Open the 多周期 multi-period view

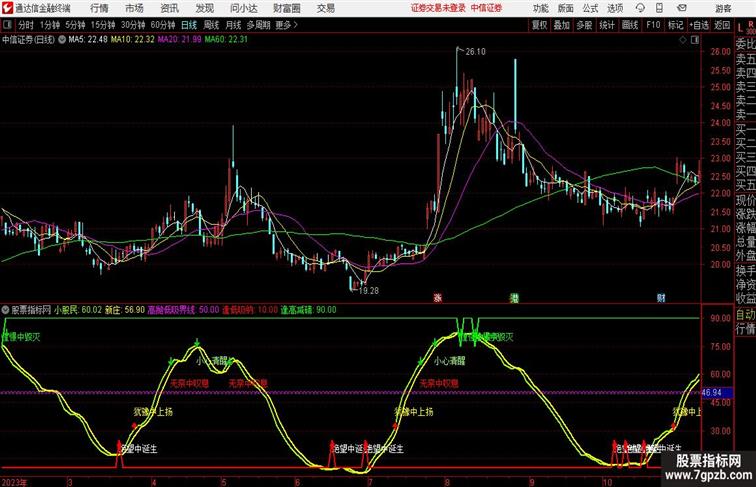tap(258, 25)
